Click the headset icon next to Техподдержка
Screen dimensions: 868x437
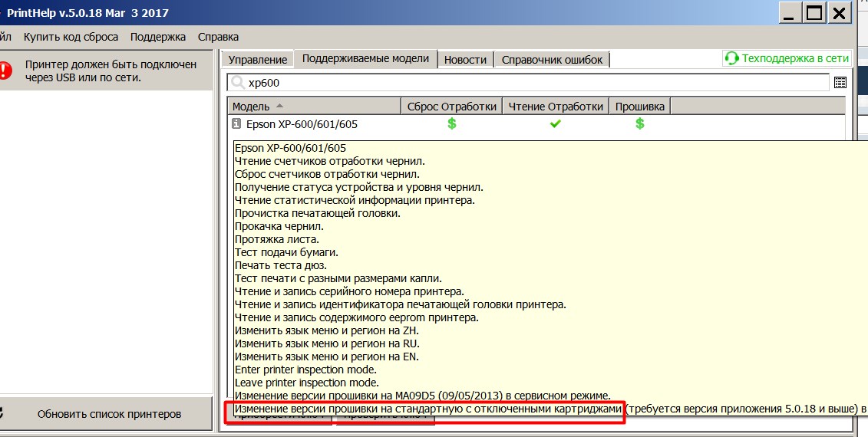click(x=732, y=58)
